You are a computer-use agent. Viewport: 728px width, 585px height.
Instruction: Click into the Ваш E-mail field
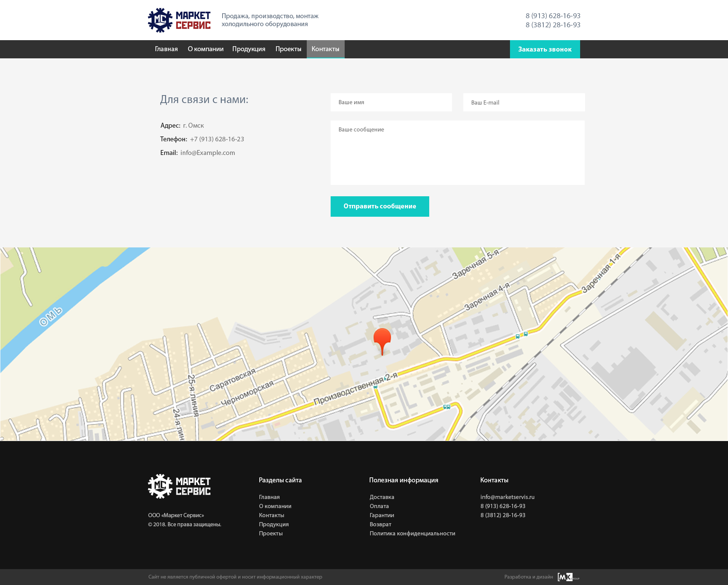pos(524,102)
